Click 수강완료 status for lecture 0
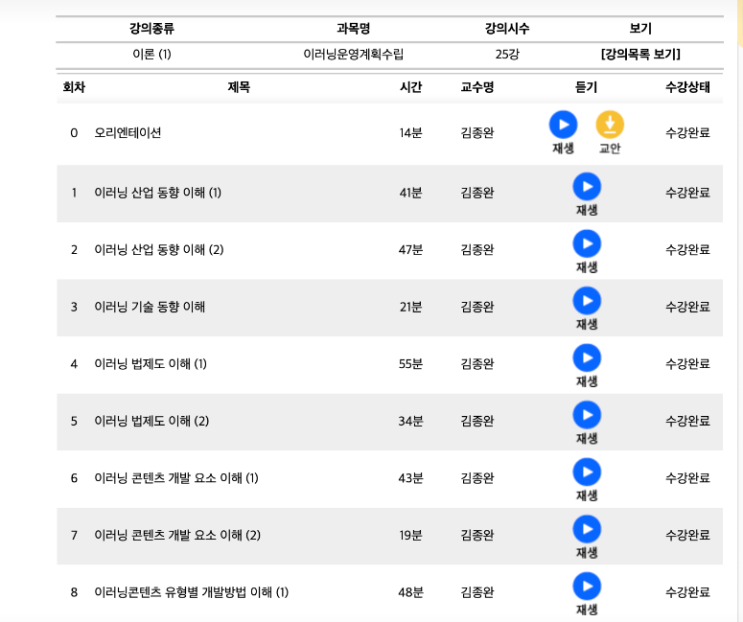The width and height of the screenshot is (743, 622). tap(687, 133)
